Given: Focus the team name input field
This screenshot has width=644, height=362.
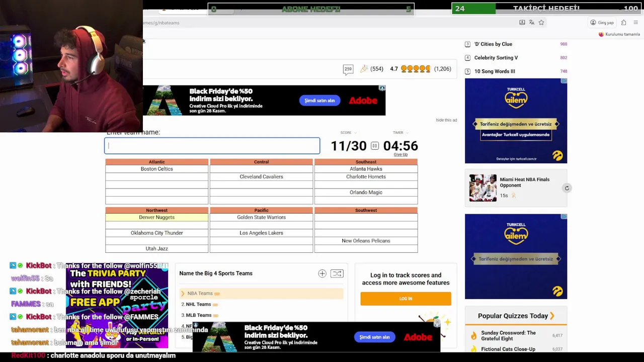Looking at the screenshot, I should (x=212, y=146).
